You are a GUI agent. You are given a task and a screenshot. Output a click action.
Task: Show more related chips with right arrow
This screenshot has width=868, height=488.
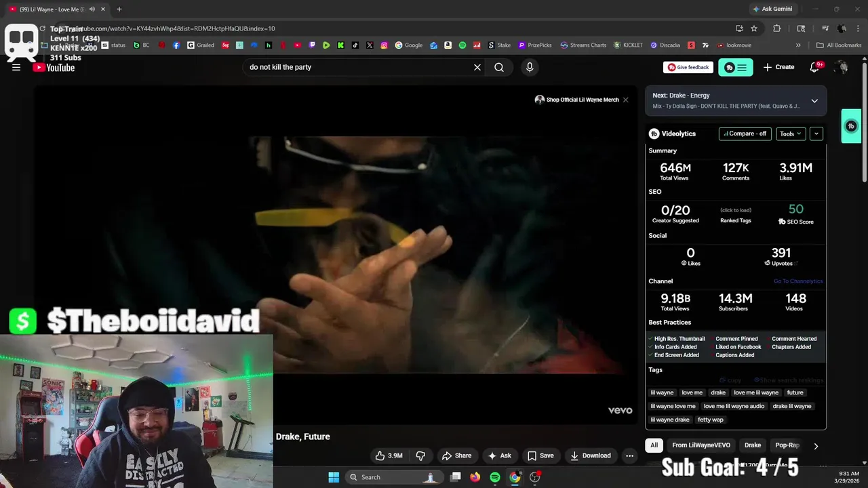(816, 446)
